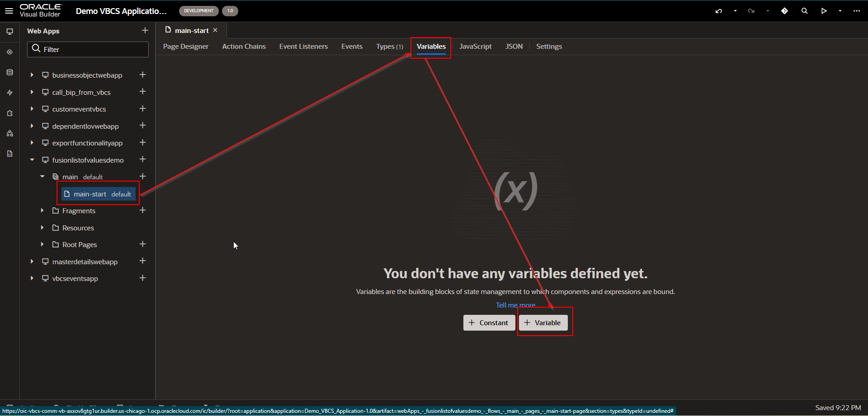Expand the call_bip_from_vbcs tree node
Screen dimensions: 868x416
(32, 92)
